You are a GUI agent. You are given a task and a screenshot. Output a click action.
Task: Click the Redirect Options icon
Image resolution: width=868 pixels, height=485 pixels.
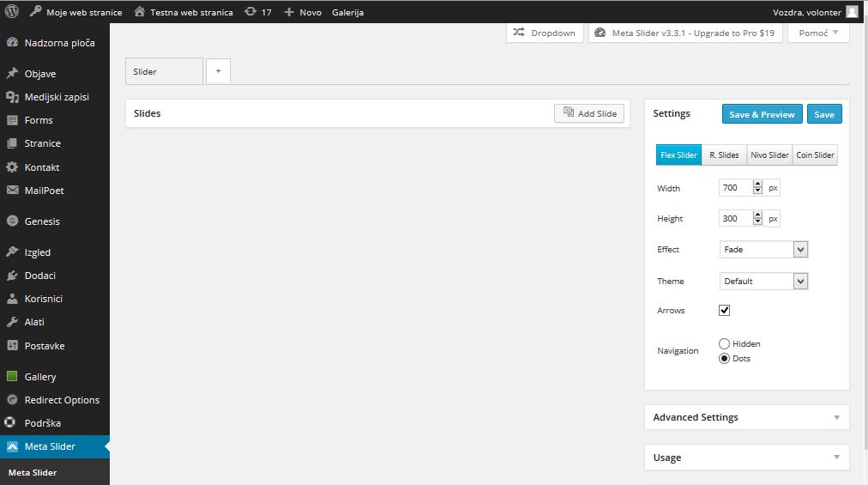tap(12, 400)
